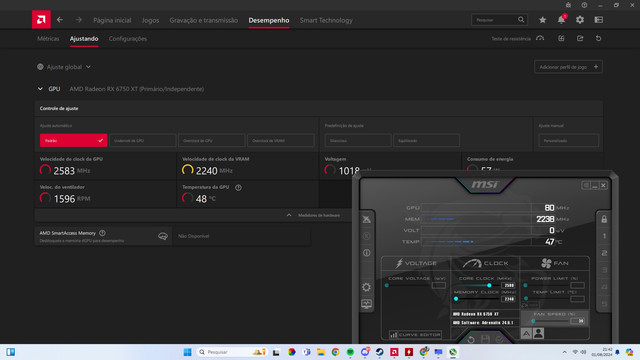Viewport: 640px width, 360px height.
Task: Click the Pesquisar search field in AMD software
Action: coord(499,20)
